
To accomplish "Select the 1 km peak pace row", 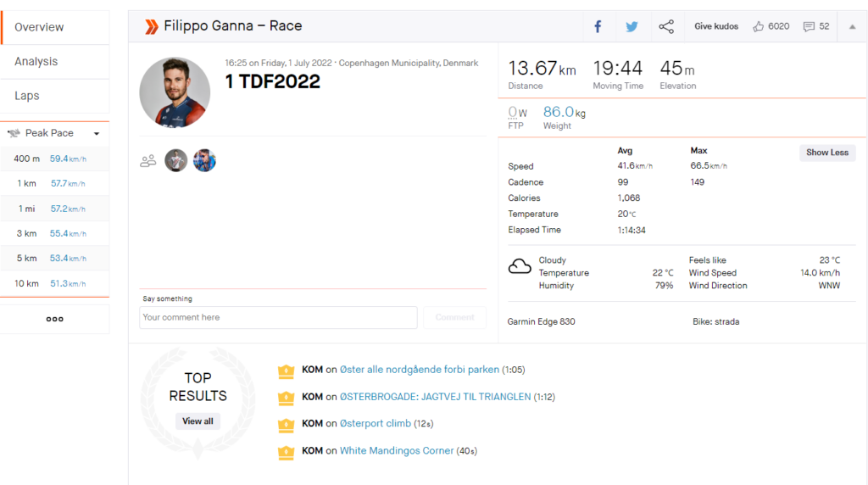I will point(55,183).
